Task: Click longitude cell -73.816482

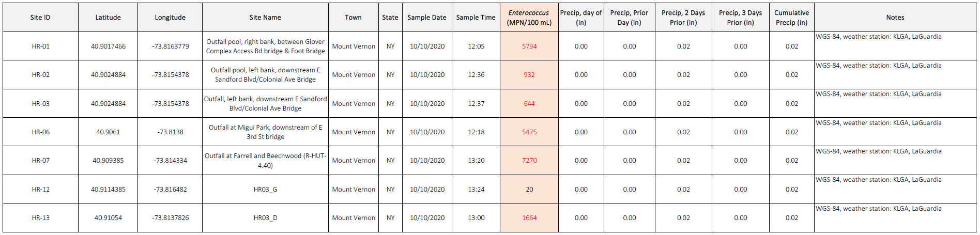Action: (170, 190)
